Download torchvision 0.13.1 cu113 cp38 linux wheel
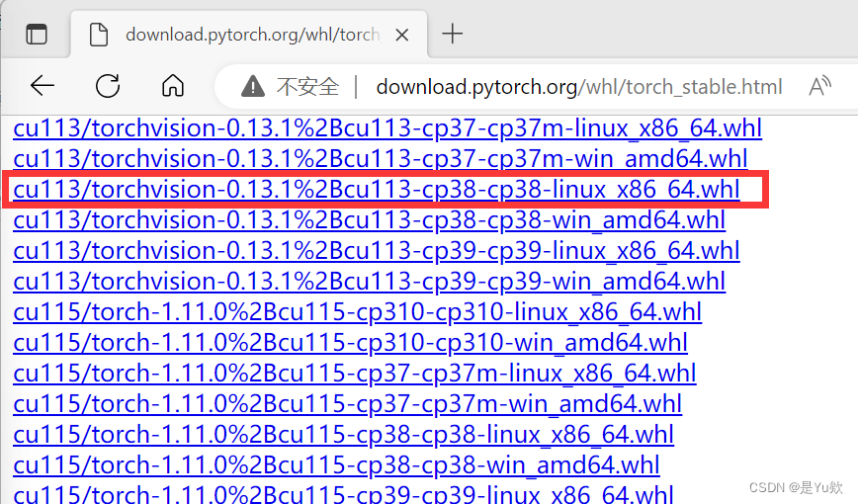 pos(377,190)
